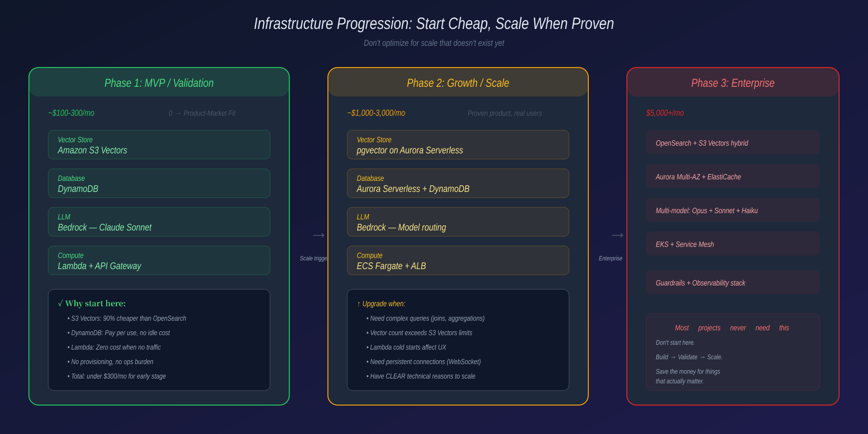Click the $5,000+/mo cost label
Image resolution: width=868 pixels, height=434 pixels.
665,113
